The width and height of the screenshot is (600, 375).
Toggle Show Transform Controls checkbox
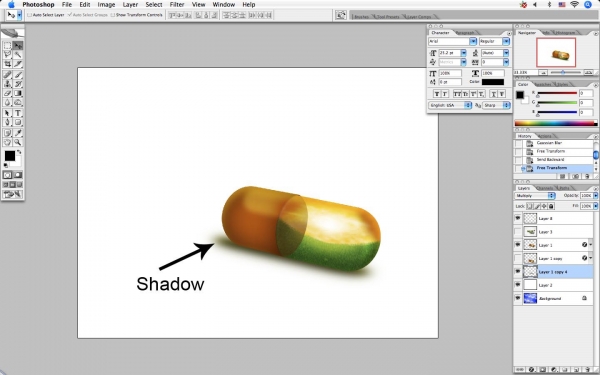click(112, 15)
